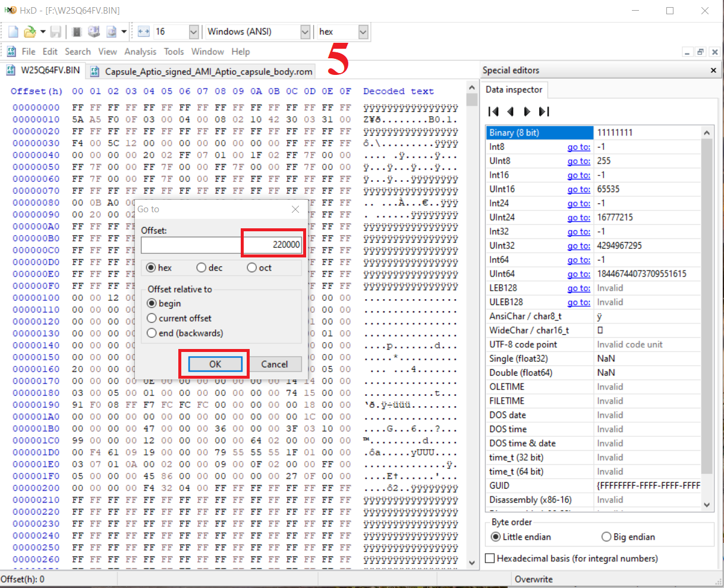Screen dimensions: 724x588
Task: Expand the Windows (ANSI) encoding dropdown
Action: pos(305,32)
